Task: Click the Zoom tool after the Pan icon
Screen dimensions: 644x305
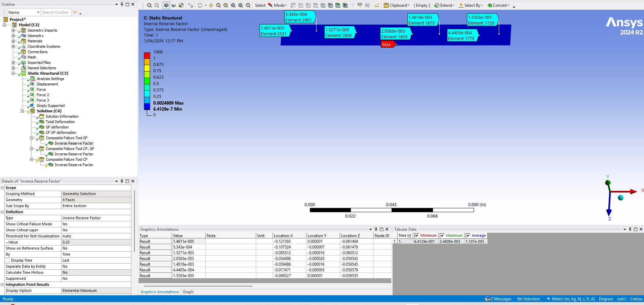Action: [218, 5]
